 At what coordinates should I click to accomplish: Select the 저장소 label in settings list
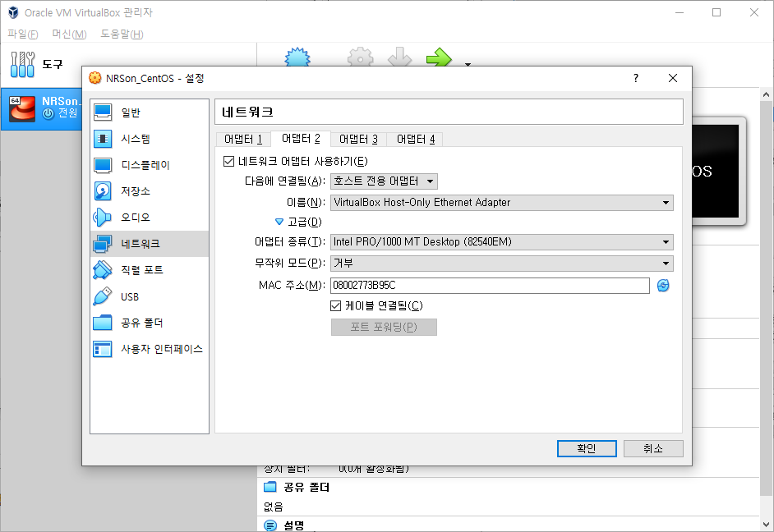click(136, 191)
